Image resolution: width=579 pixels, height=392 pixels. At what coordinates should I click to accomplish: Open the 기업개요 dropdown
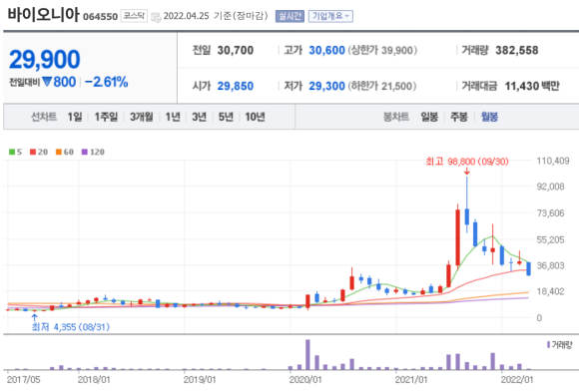point(330,16)
